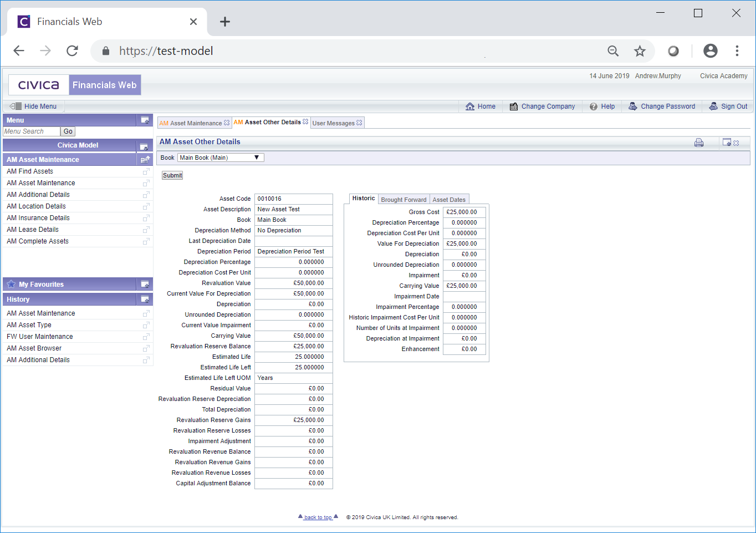This screenshot has height=533, width=756.
Task: Go to Home in the top toolbar
Action: (x=481, y=106)
